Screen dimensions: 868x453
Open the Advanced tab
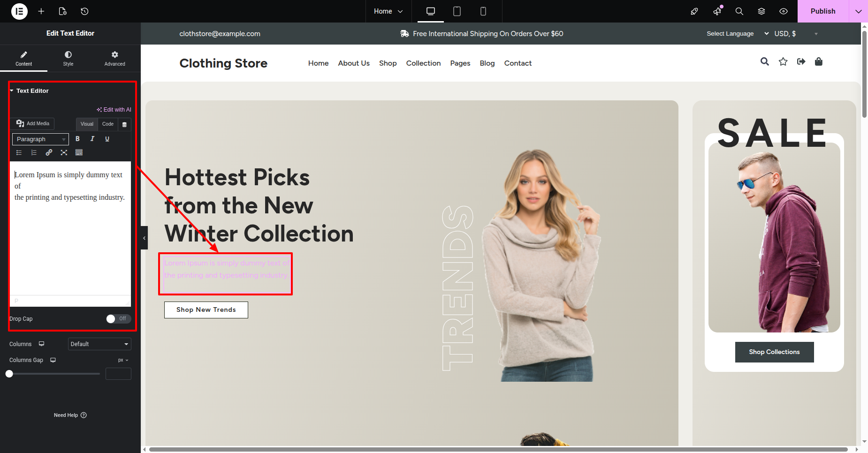click(115, 59)
